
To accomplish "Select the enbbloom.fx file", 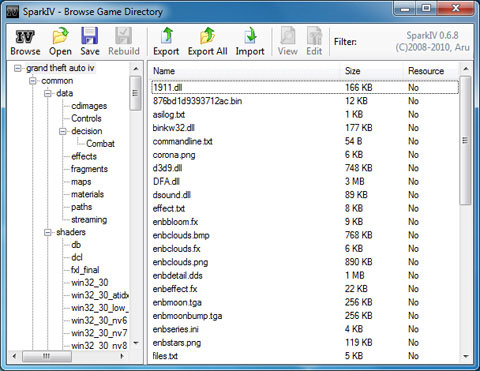I will (175, 222).
